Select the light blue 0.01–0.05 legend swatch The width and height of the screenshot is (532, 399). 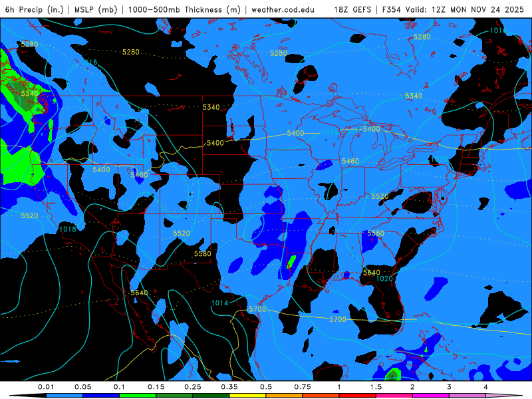click(65, 396)
